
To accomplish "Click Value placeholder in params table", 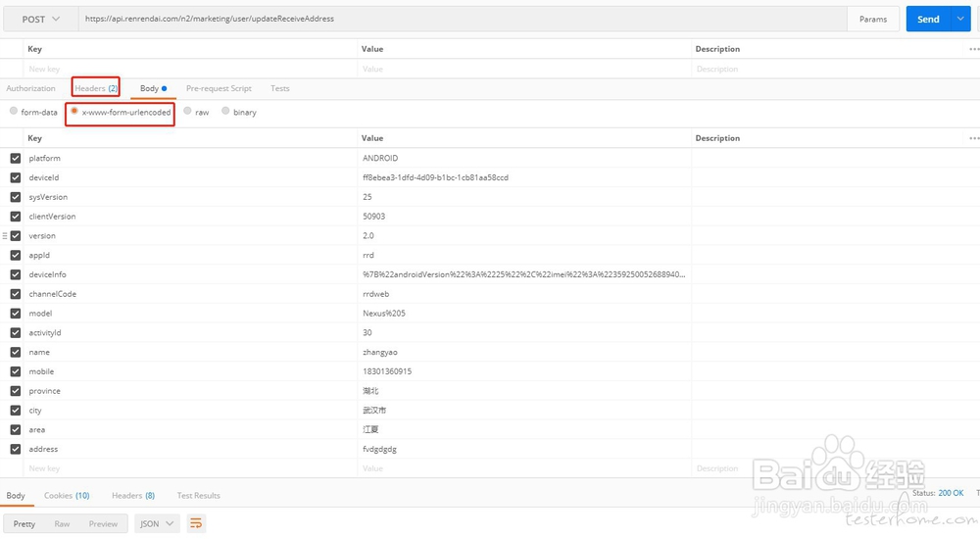I will (524, 69).
